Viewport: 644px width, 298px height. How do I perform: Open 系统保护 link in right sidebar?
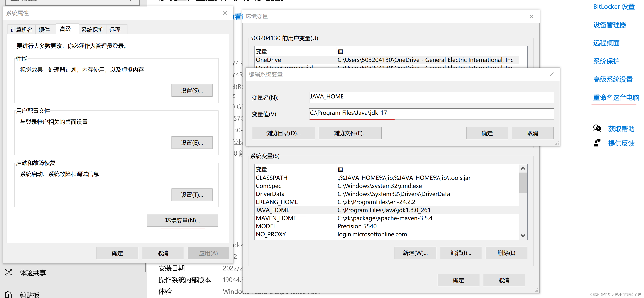click(606, 61)
